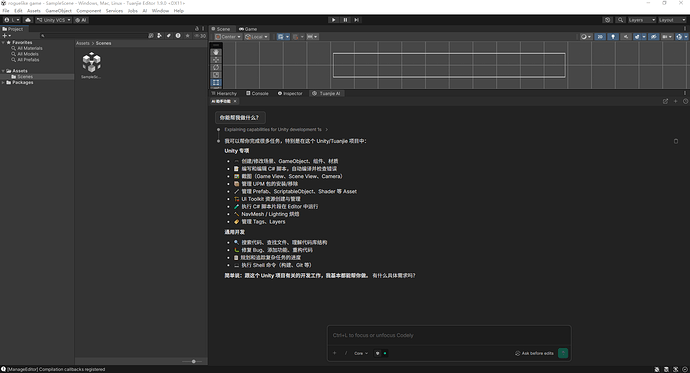Select the Scale tool
This screenshot has height=373, width=690.
point(216,75)
